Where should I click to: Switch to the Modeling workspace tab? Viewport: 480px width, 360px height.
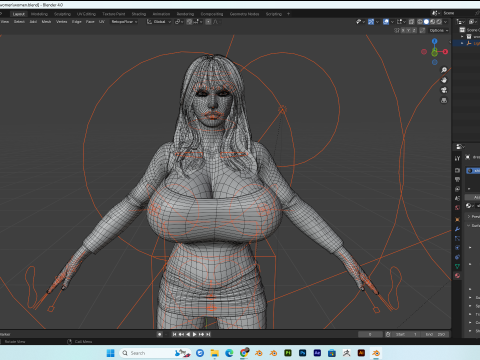pos(39,14)
